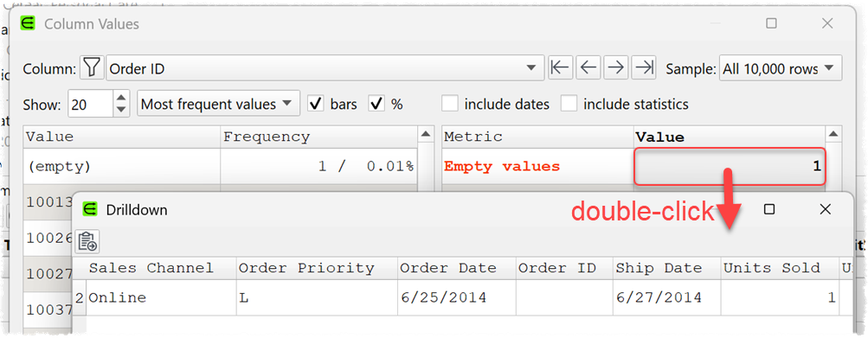Jump to first column arrow button

click(560, 68)
